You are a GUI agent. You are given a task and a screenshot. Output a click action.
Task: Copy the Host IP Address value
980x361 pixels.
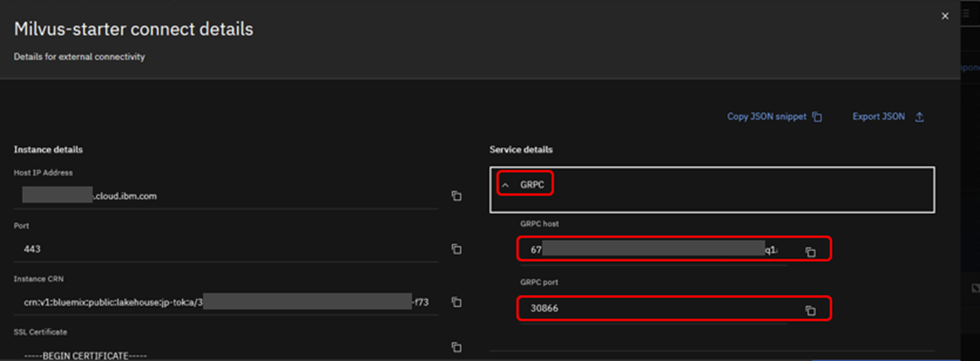coord(456,196)
